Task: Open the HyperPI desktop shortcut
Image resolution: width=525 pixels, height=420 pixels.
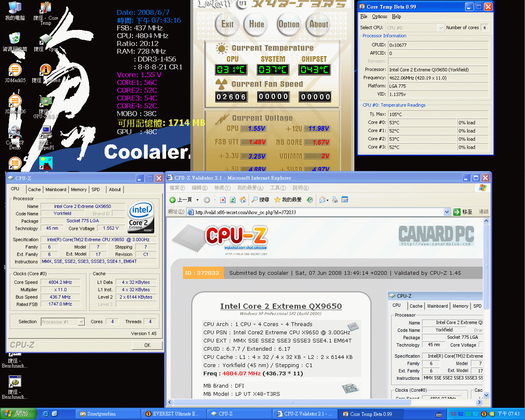Action: [46, 138]
